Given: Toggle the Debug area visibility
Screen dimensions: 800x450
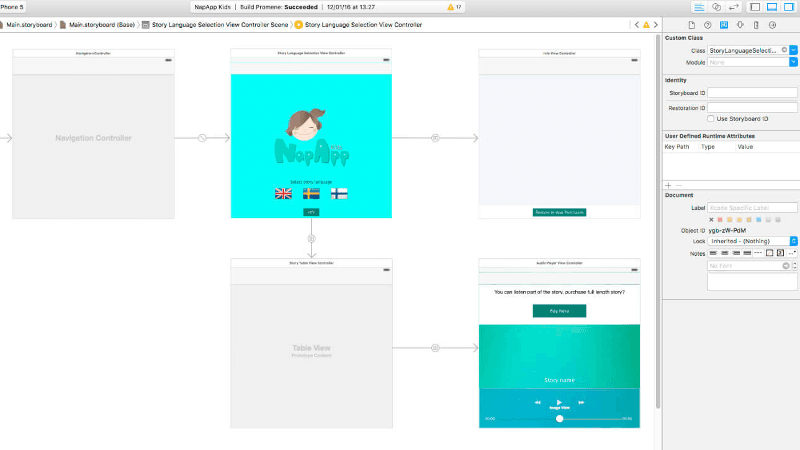Looking at the screenshot, I should tap(772, 7).
